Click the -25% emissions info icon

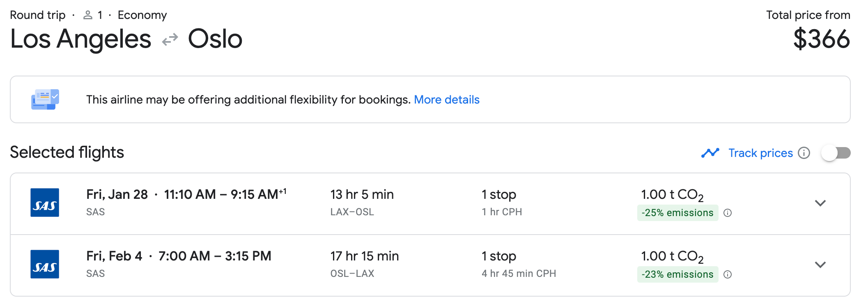coord(728,213)
